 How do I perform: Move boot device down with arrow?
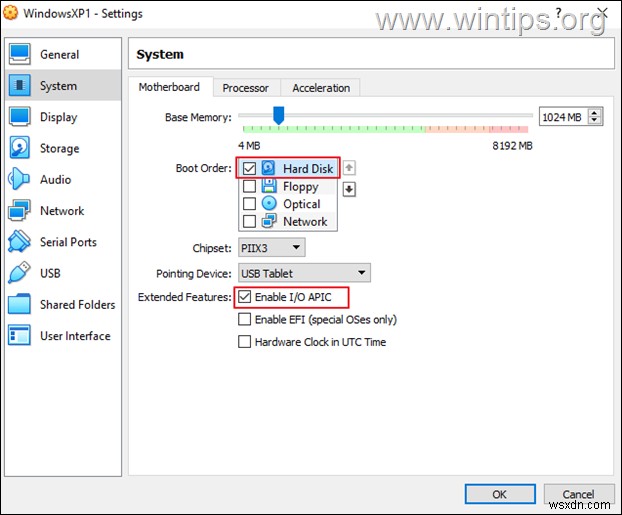[349, 189]
